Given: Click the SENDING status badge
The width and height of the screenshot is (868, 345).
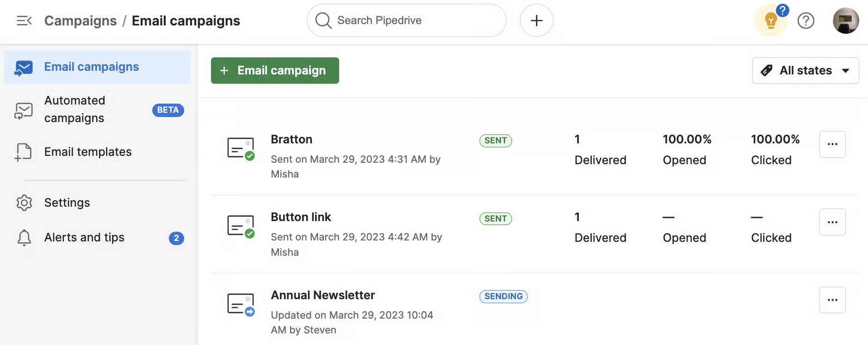Looking at the screenshot, I should pyautogui.click(x=503, y=296).
